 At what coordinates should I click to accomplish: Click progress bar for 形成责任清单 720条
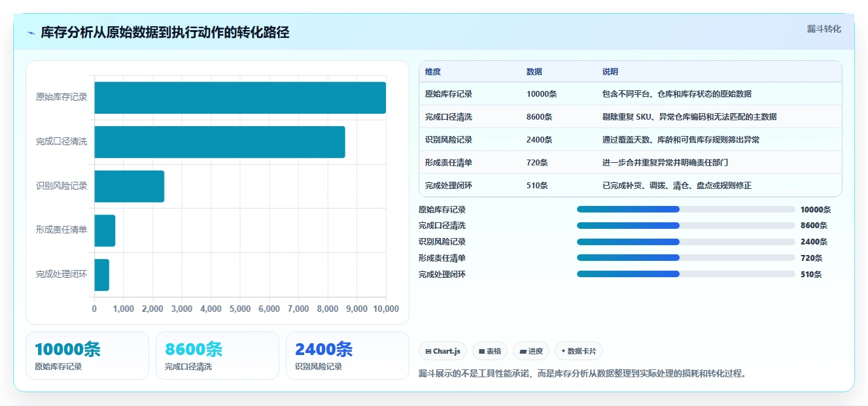click(686, 258)
